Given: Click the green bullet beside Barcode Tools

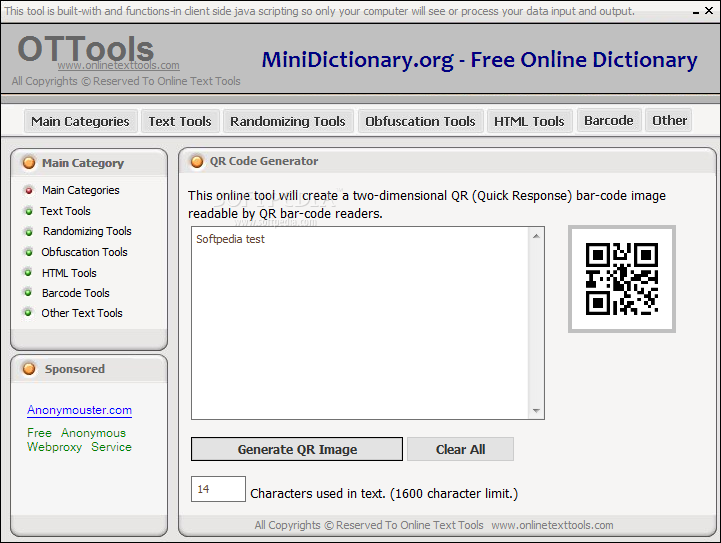Looking at the screenshot, I should [x=28, y=292].
